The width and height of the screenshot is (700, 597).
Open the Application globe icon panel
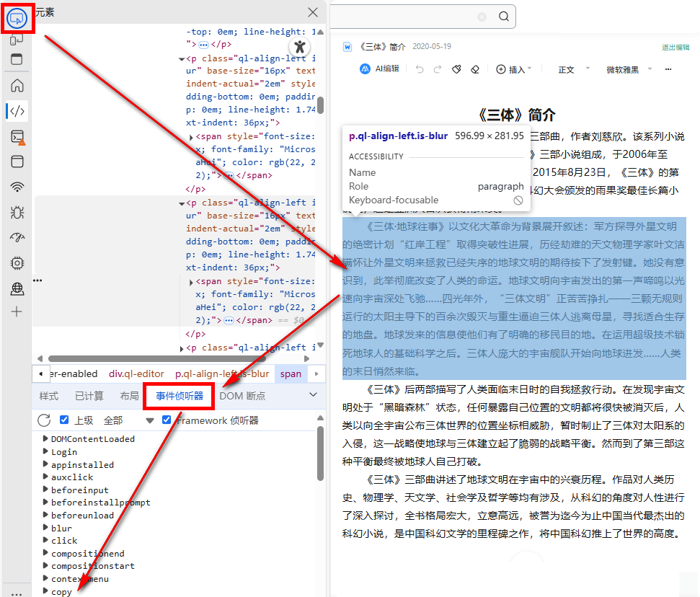pyautogui.click(x=17, y=289)
